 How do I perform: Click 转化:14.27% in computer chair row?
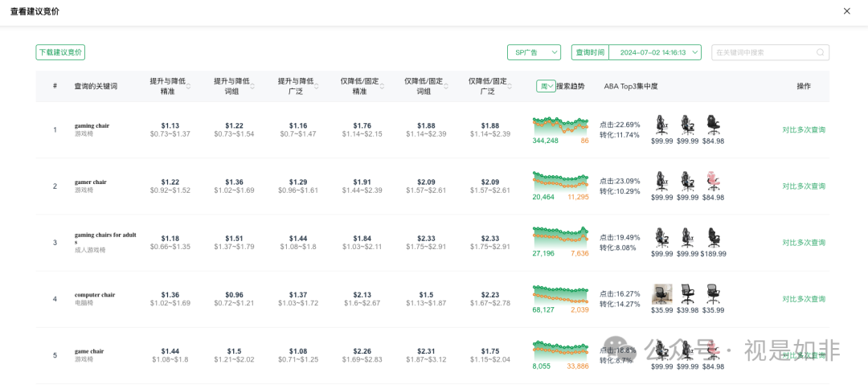(x=620, y=304)
